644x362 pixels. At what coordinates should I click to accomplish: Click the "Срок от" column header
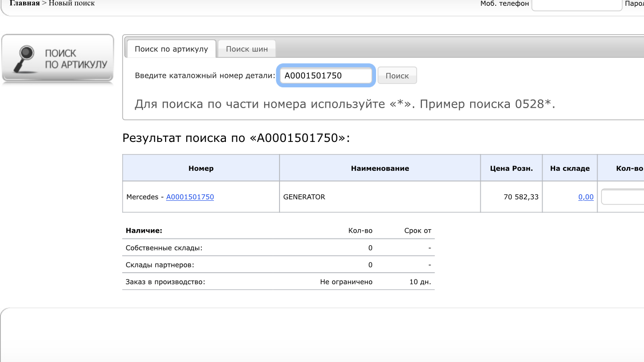pyautogui.click(x=418, y=230)
